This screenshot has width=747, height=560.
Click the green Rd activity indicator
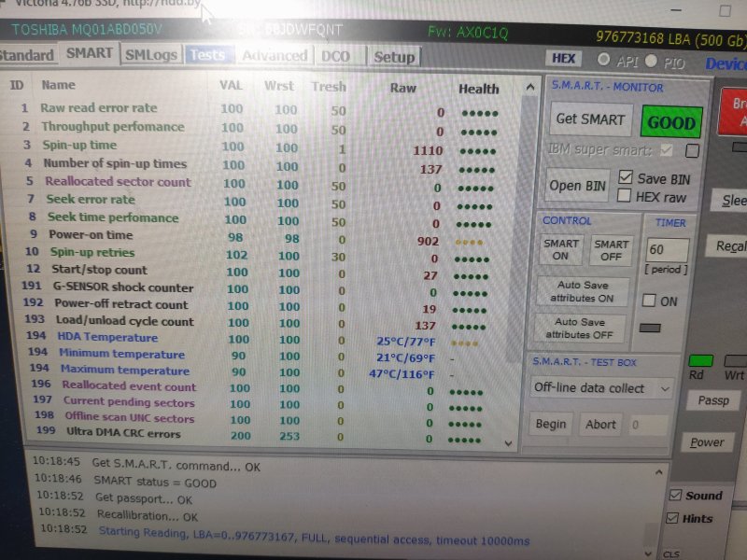point(700,361)
